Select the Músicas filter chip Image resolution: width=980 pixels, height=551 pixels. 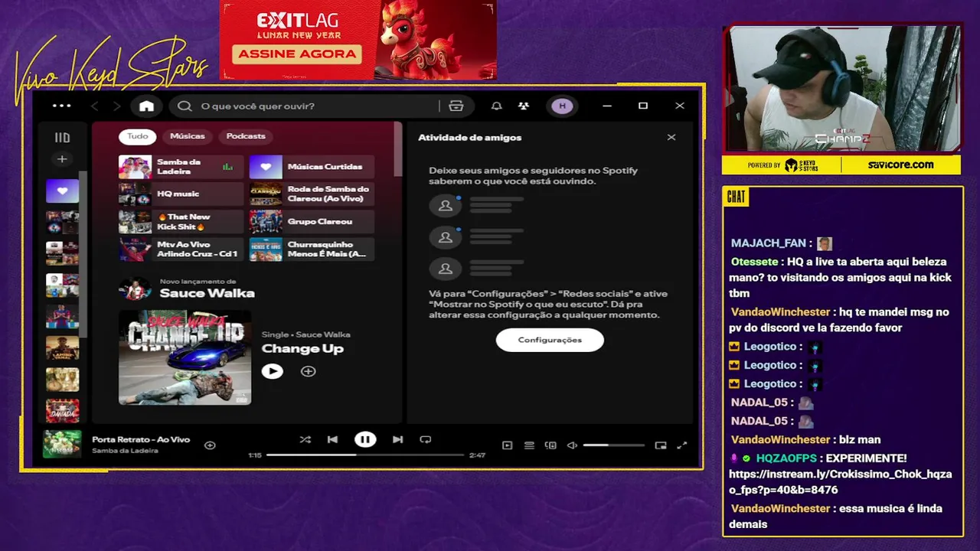[x=188, y=136]
